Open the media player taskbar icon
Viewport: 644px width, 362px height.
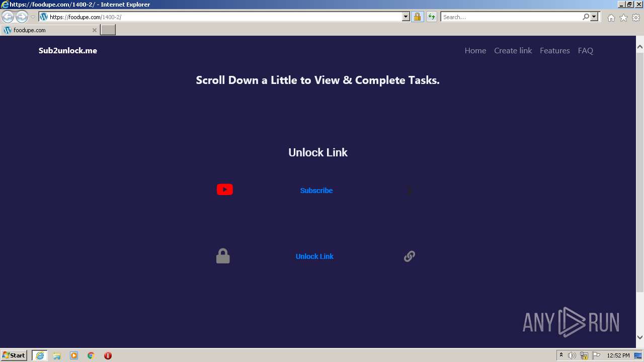tap(74, 355)
